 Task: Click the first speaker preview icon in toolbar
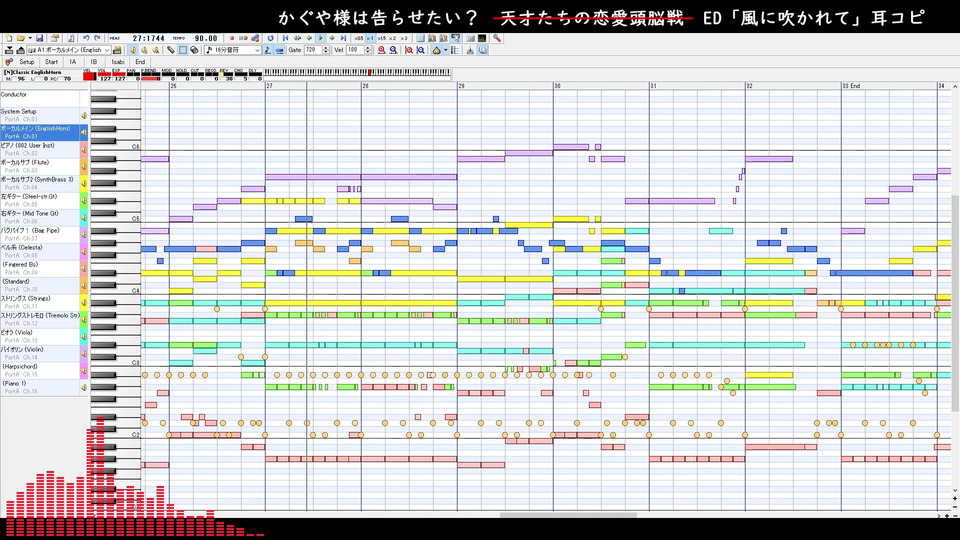[x=133, y=50]
